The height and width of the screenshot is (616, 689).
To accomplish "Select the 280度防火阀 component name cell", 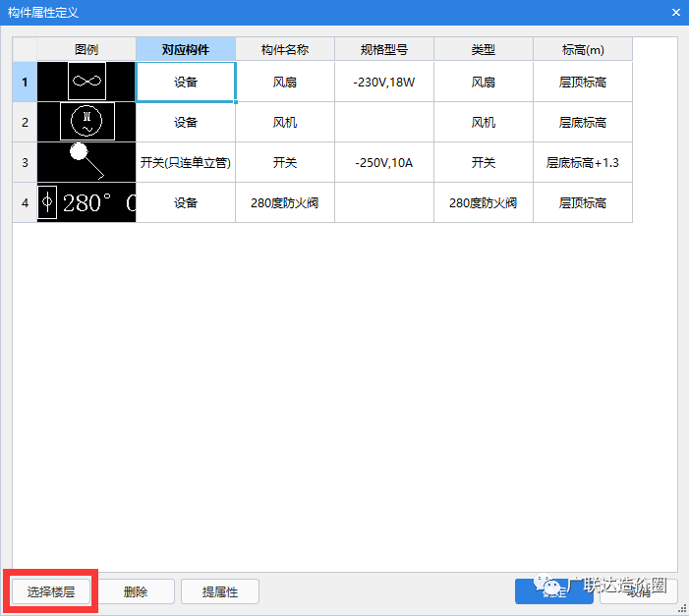I will [285, 202].
